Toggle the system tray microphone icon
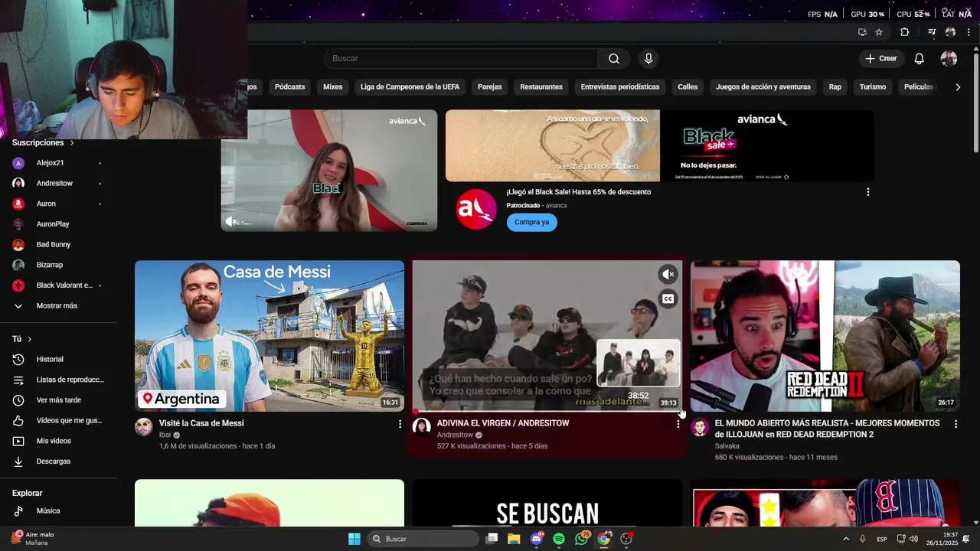 (x=862, y=539)
